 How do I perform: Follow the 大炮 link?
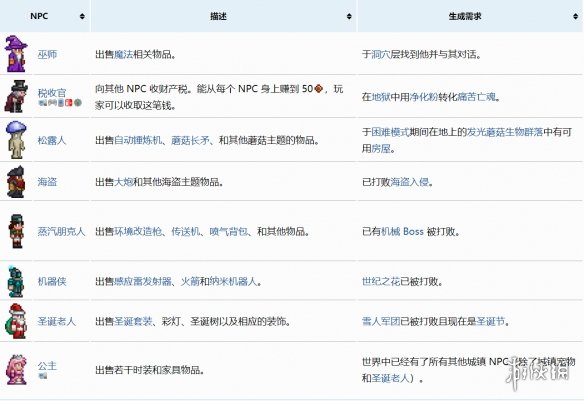pyautogui.click(x=123, y=182)
